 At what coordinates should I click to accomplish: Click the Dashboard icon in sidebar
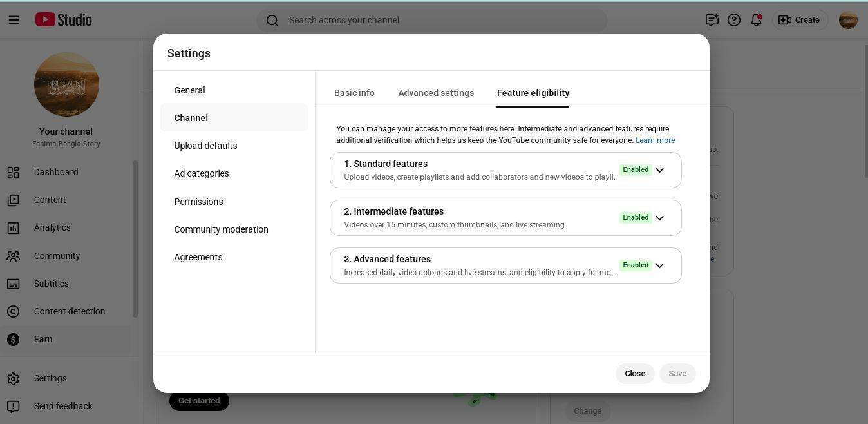tap(14, 172)
